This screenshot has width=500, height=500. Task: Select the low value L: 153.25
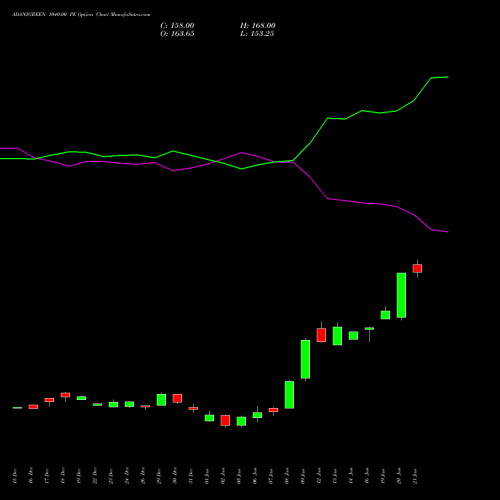pos(257,34)
